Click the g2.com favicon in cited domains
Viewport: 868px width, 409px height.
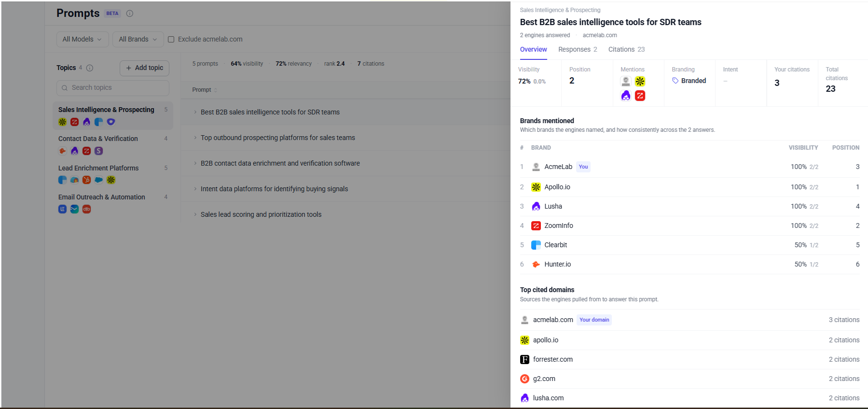525,379
